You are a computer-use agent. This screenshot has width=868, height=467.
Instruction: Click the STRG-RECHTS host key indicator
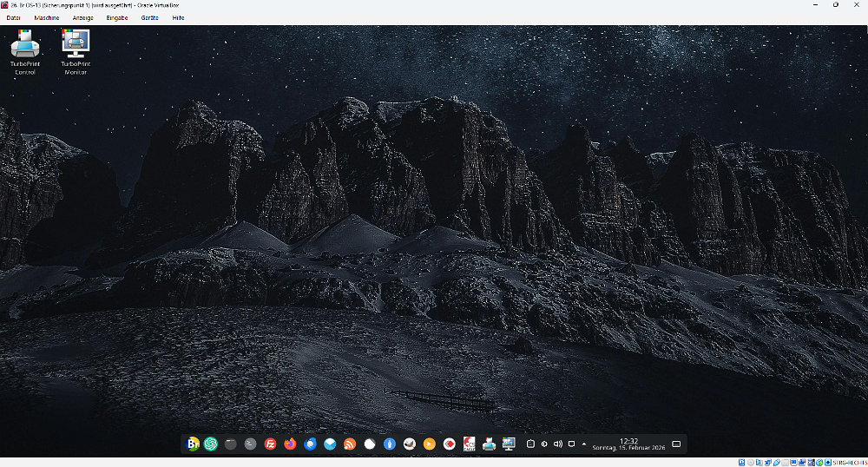[848, 462]
